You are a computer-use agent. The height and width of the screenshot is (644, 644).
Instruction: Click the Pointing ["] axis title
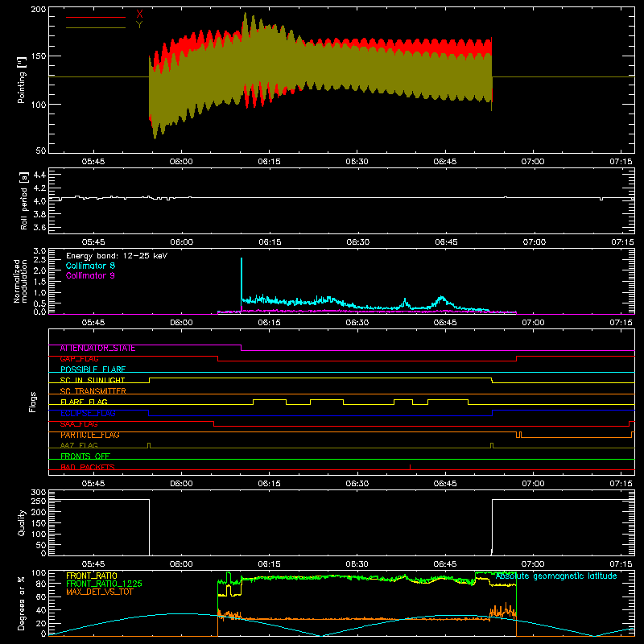(x=22, y=80)
